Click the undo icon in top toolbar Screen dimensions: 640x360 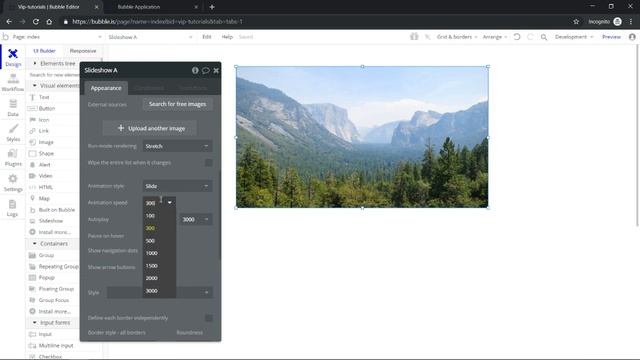(x=517, y=37)
